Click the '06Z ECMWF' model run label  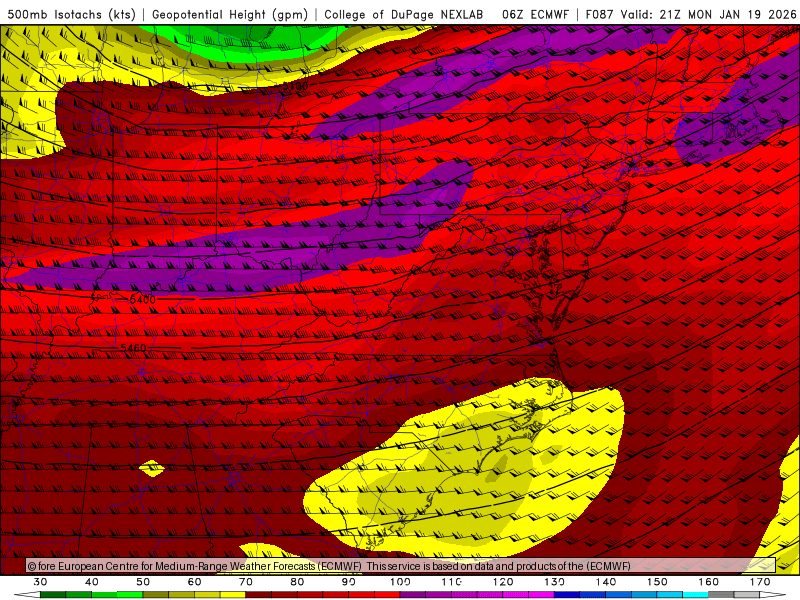click(535, 14)
